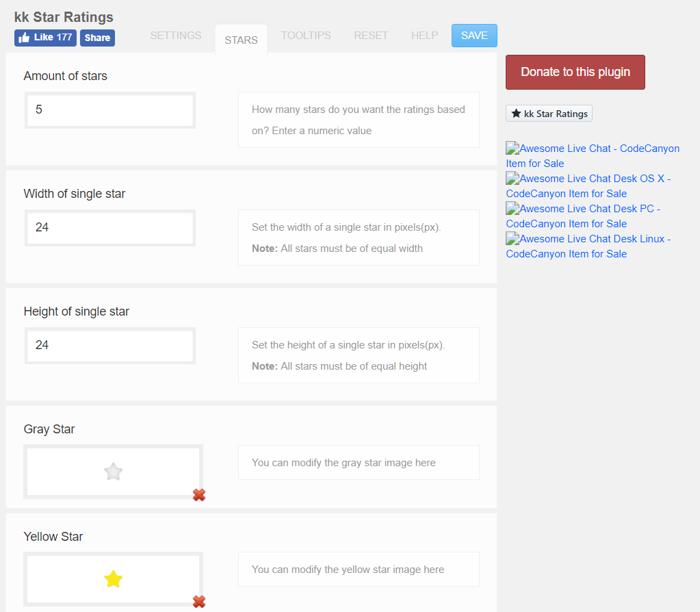
Task: Click the Facebook Share button
Action: (x=97, y=38)
